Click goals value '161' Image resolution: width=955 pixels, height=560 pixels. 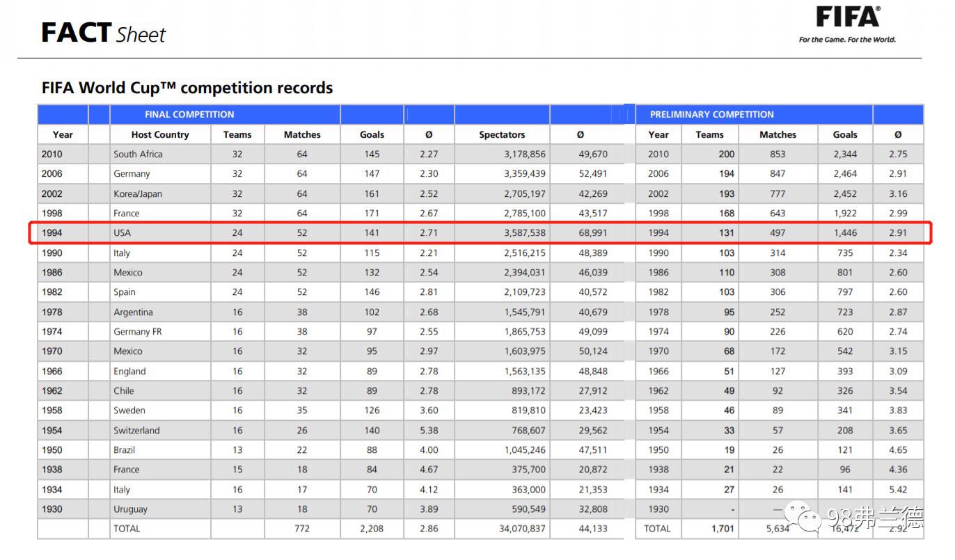[x=372, y=194]
